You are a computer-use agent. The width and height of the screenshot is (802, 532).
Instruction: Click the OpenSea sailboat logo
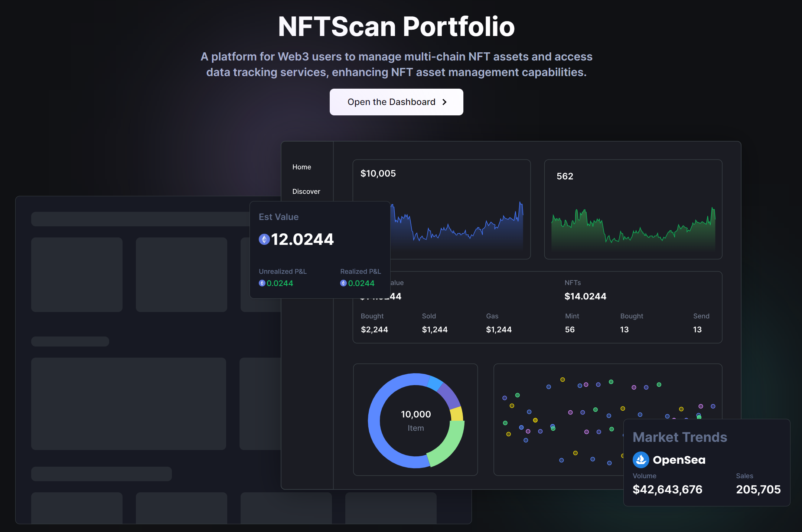(641, 460)
